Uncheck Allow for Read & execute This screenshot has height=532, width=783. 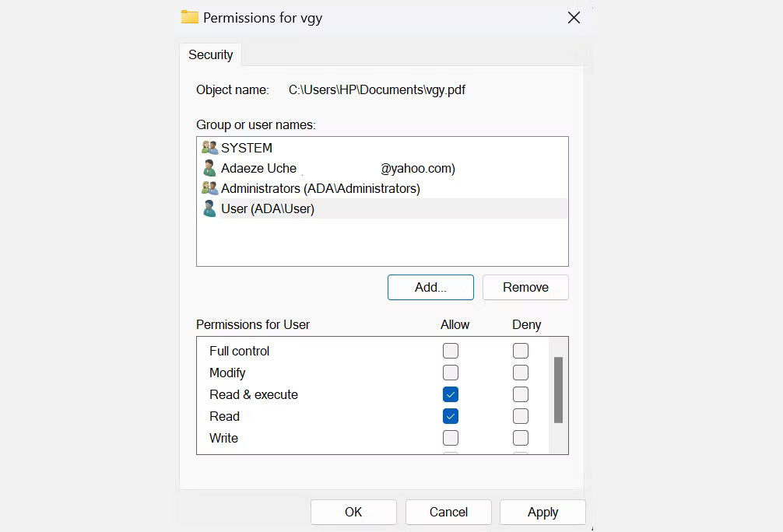[451, 394]
